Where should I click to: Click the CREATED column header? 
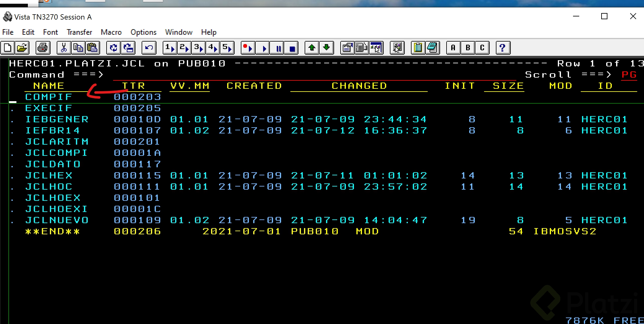pyautogui.click(x=254, y=86)
